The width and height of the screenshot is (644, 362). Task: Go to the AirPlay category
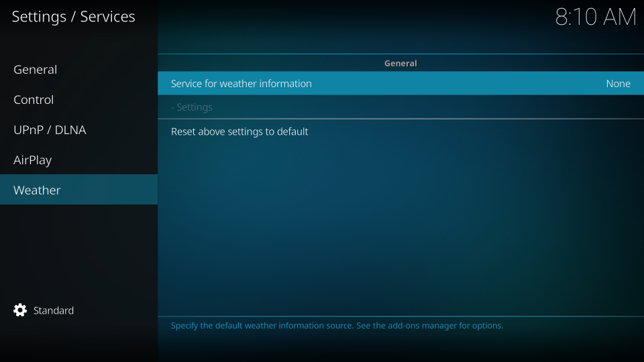tap(32, 160)
